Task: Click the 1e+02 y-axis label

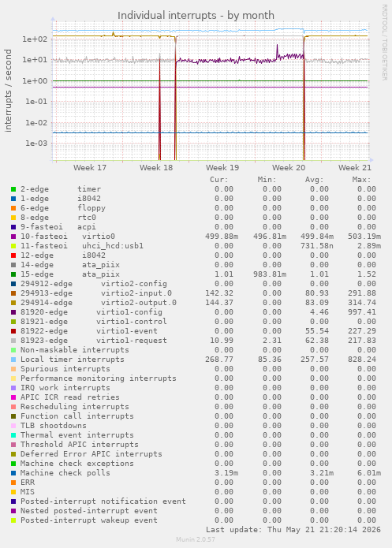Action: tap(35, 39)
